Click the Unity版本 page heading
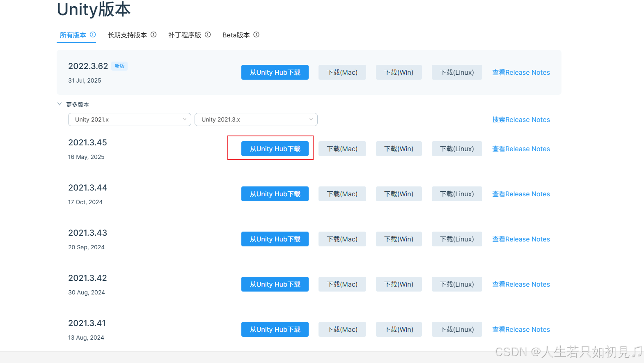This screenshot has height=363, width=644. click(94, 9)
